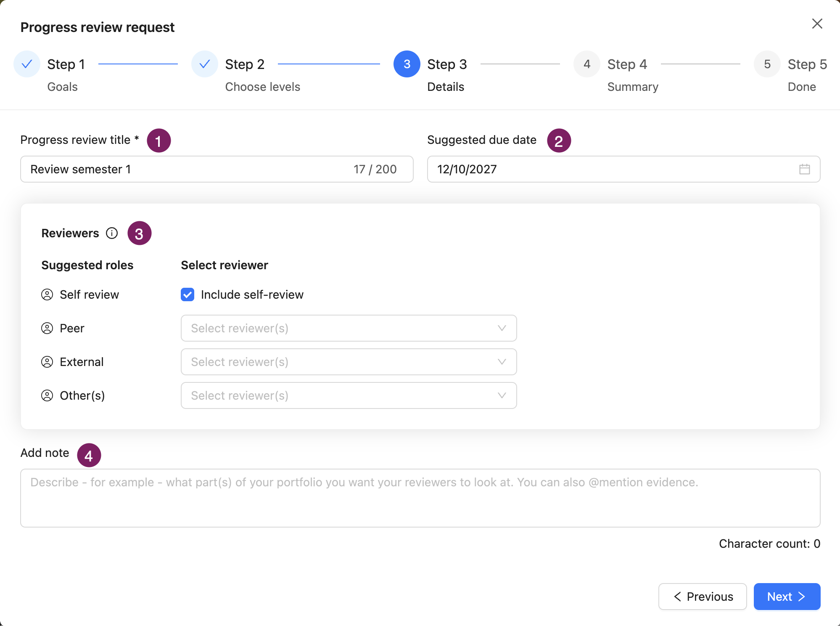
Task: Click the 'Peer' role label
Action: [72, 328]
